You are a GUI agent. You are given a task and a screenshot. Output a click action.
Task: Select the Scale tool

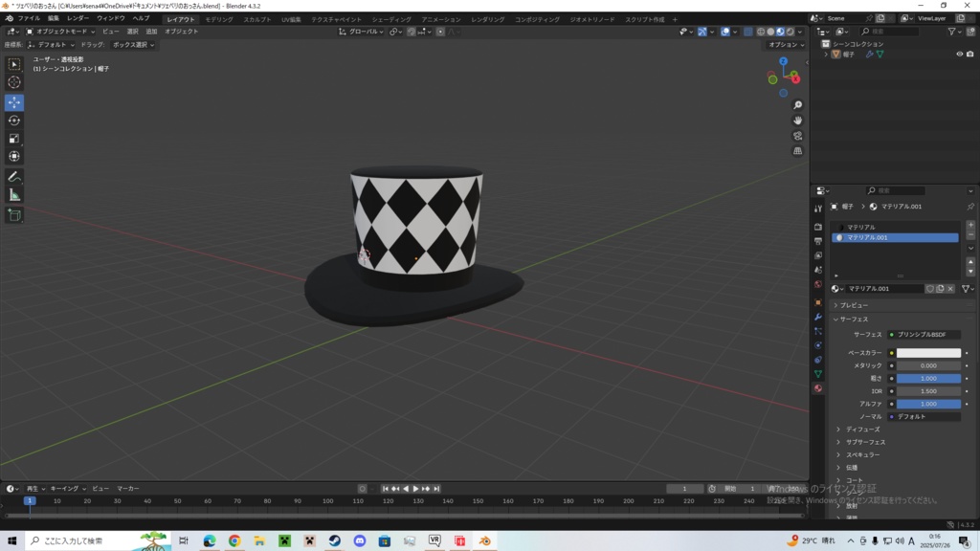[x=13, y=139]
